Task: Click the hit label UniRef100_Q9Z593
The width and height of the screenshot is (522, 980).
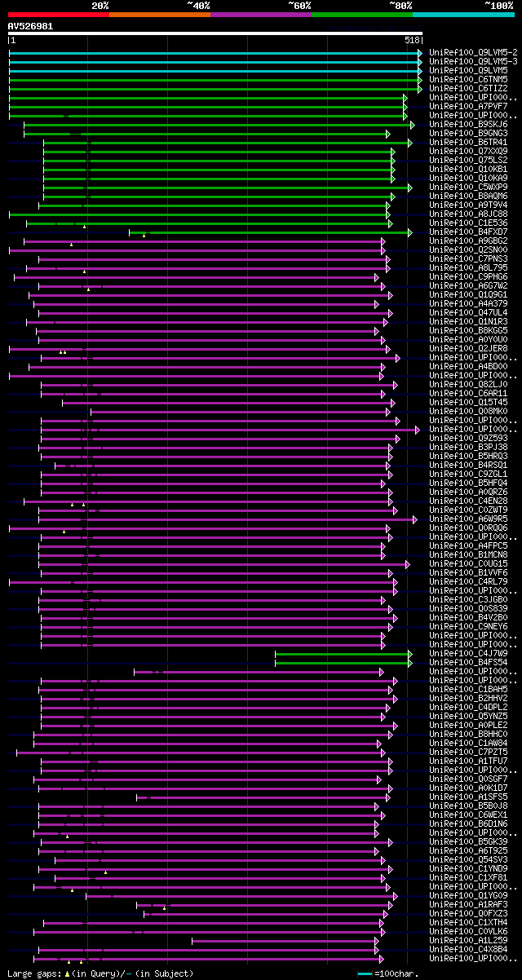Action: [469, 438]
